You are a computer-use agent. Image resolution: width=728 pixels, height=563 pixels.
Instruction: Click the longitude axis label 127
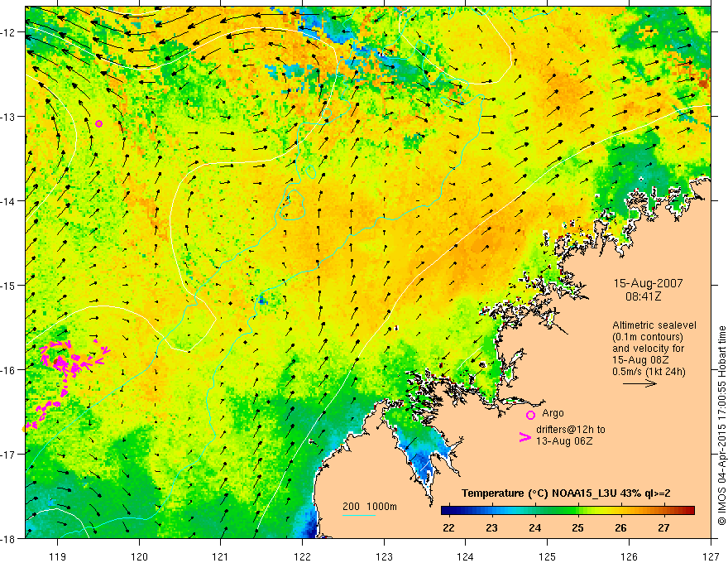[711, 557]
